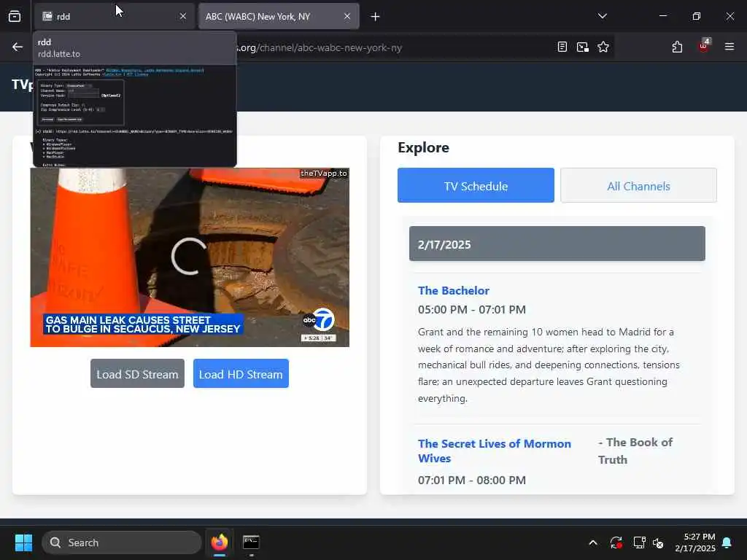Click the Explore heading

click(424, 147)
